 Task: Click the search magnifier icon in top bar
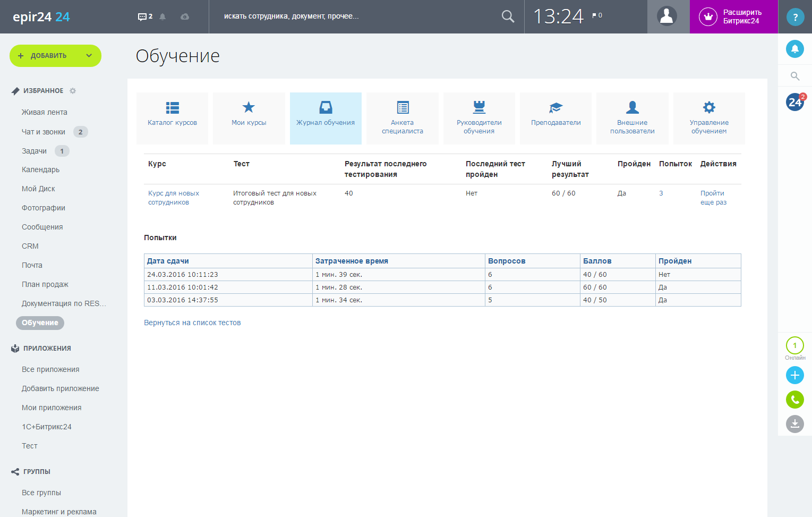pyautogui.click(x=508, y=16)
